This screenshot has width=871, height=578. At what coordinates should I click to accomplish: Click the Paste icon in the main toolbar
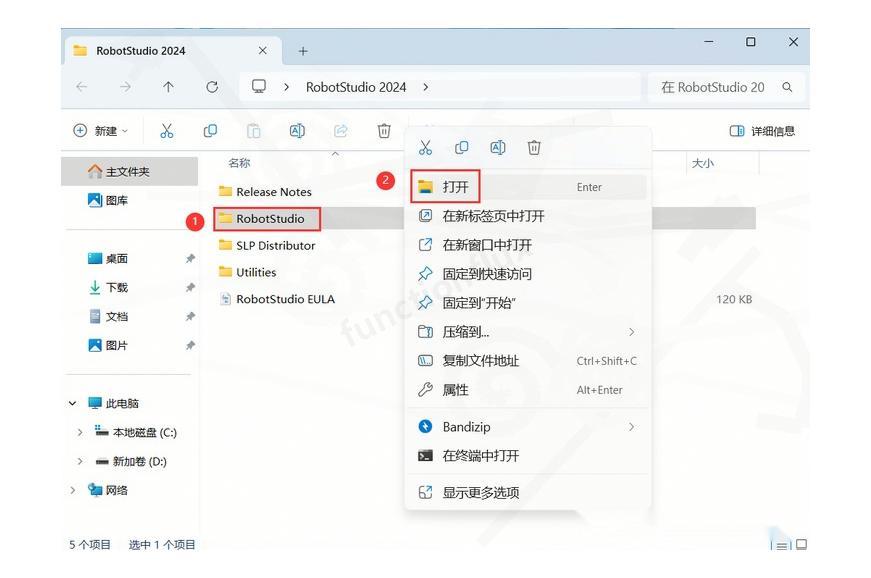click(x=253, y=131)
